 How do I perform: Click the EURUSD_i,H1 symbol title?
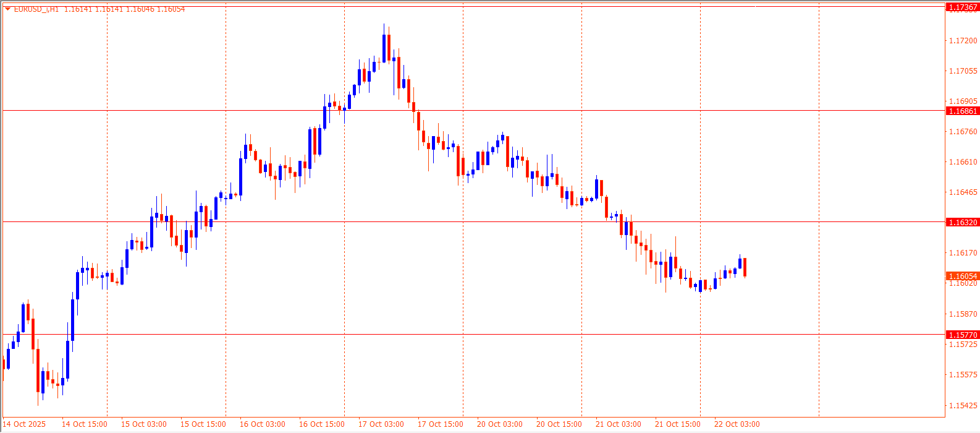tap(36, 9)
